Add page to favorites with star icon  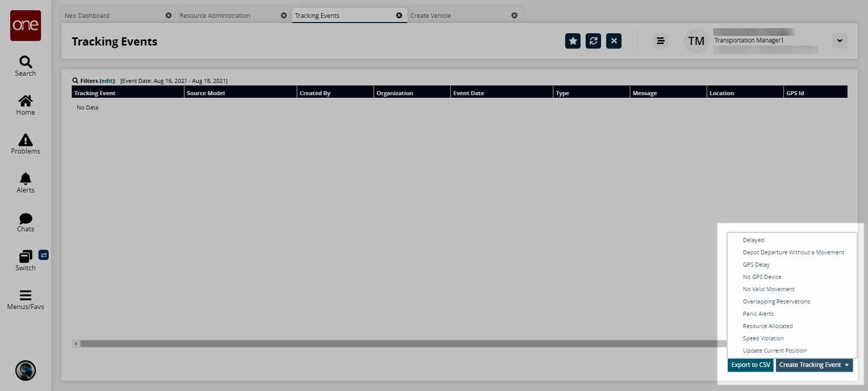[573, 41]
